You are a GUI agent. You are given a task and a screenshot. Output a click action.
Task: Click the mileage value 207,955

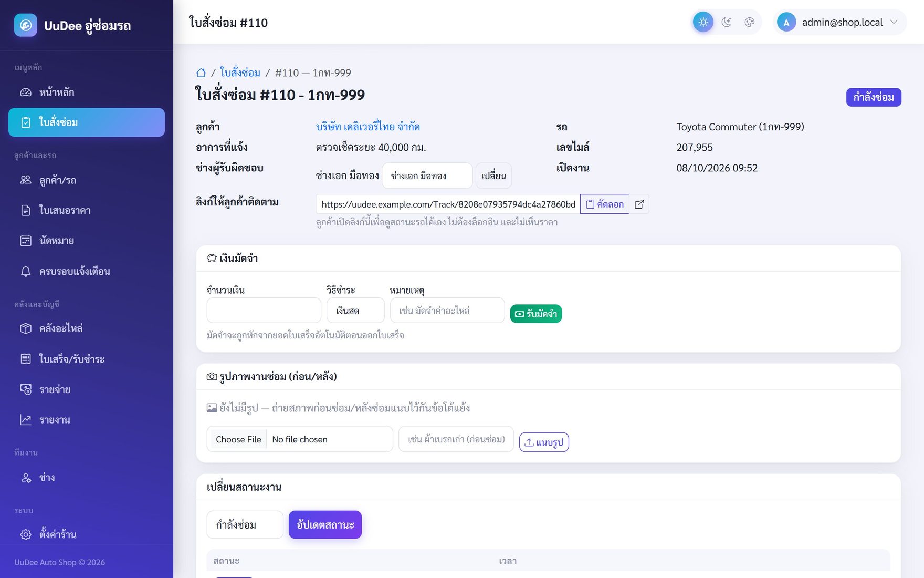(695, 148)
